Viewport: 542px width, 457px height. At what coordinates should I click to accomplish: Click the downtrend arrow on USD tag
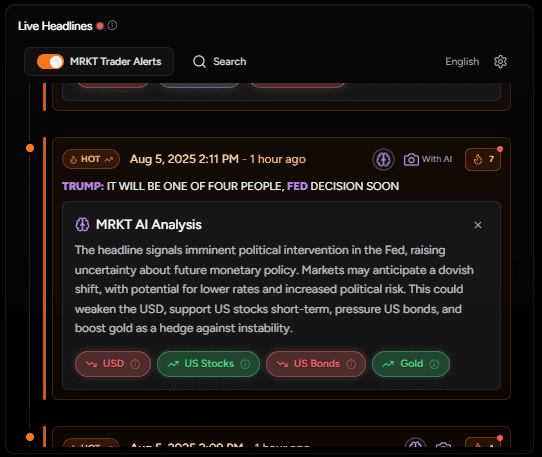(x=92, y=364)
